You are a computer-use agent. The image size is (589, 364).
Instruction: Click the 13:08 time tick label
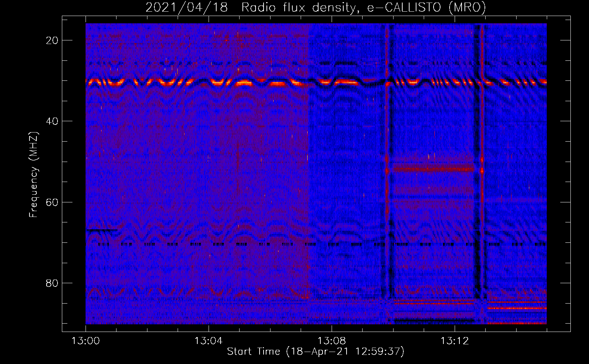331,341
